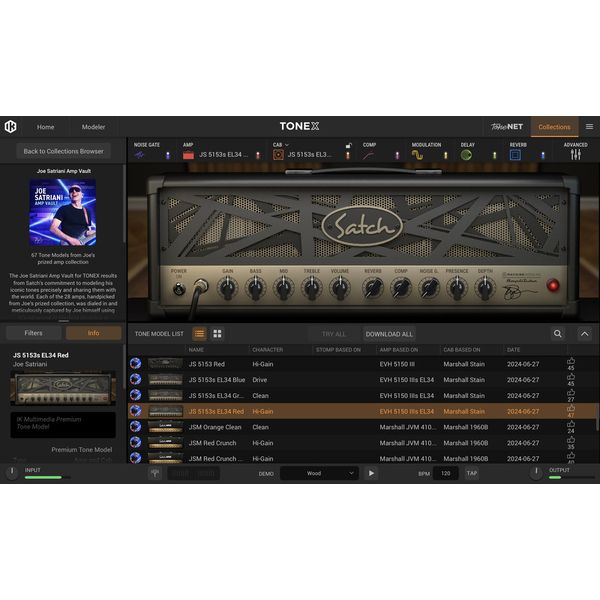The height and width of the screenshot is (600, 600).
Task: Like the JSM Red Crunch tone model with 35 likes
Action: pos(571,440)
